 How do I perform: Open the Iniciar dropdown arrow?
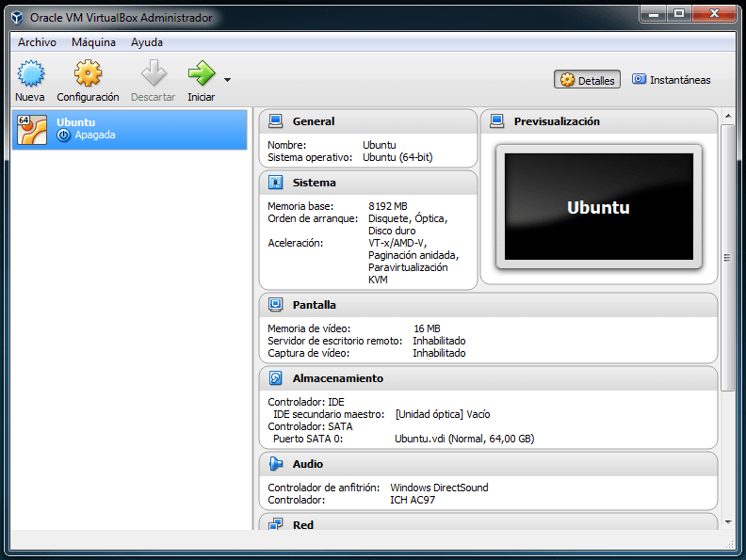[227, 80]
